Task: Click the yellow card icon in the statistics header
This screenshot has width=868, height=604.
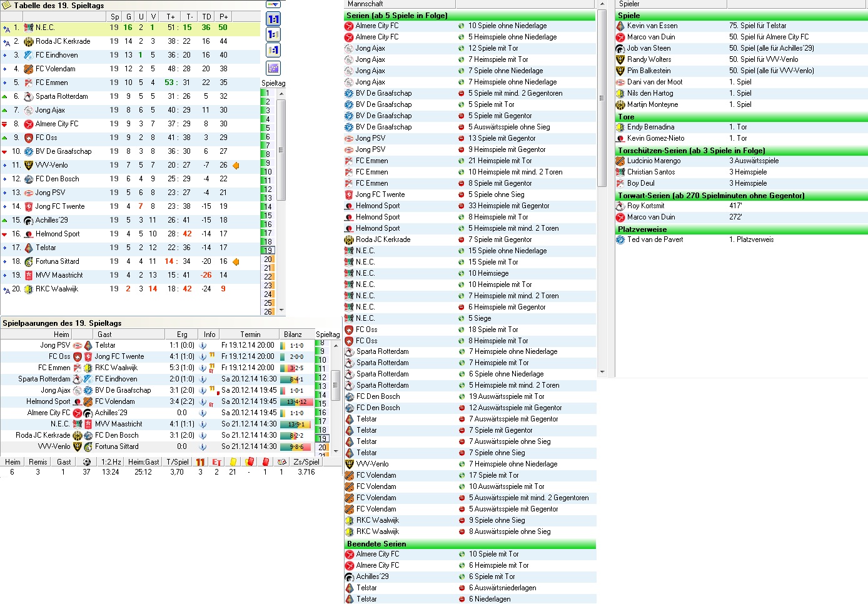Action: pos(233,462)
